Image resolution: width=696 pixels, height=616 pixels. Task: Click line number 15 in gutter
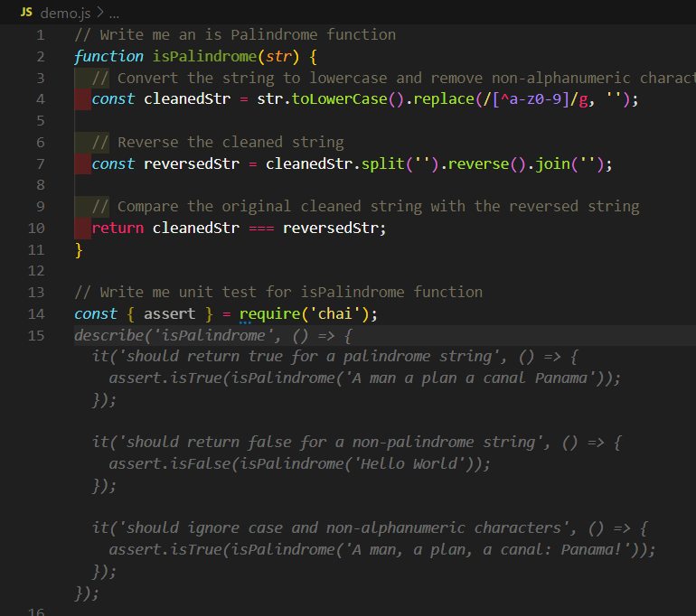tap(36, 336)
